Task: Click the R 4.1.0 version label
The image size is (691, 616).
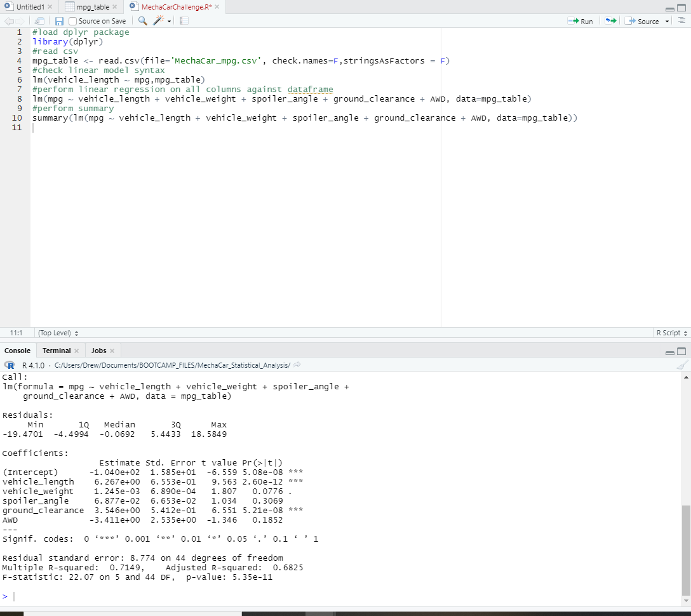Action: pyautogui.click(x=33, y=365)
